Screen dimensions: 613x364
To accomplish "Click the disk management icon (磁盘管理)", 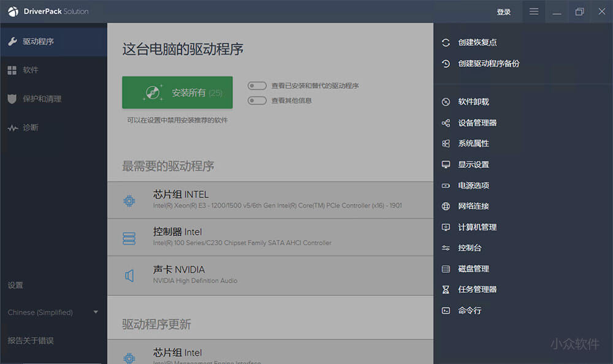I will coord(446,268).
